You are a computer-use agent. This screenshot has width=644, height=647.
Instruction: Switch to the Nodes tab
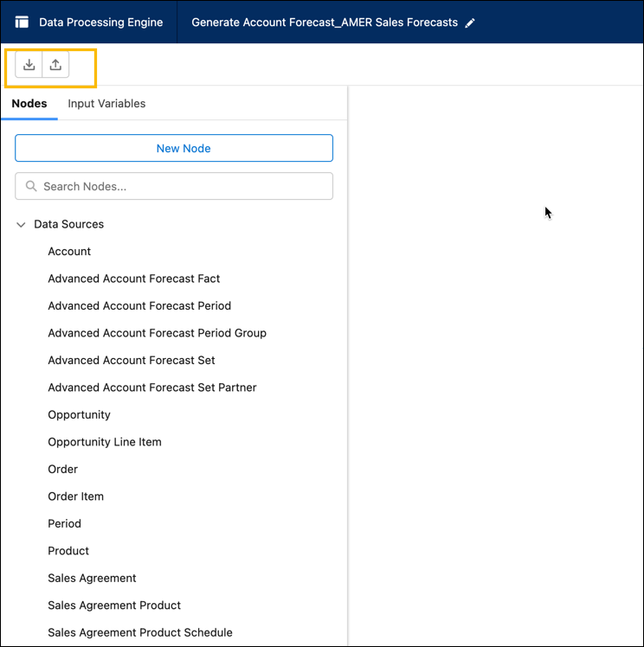[29, 103]
